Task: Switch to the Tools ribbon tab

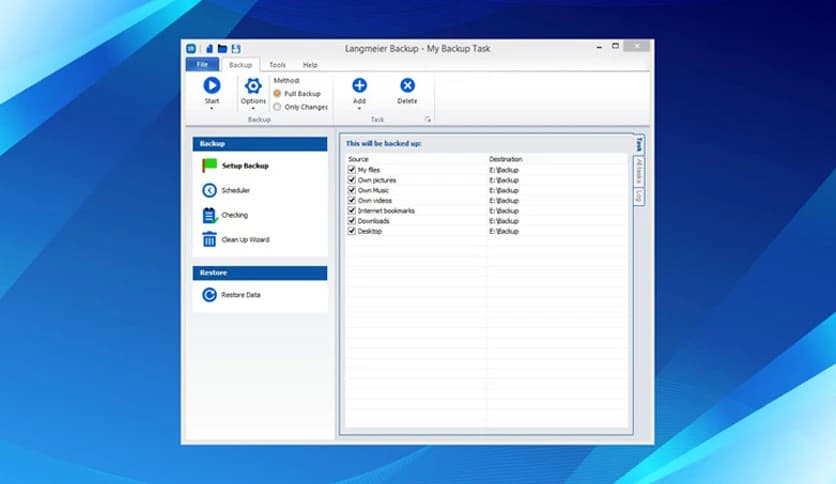Action: click(x=277, y=65)
